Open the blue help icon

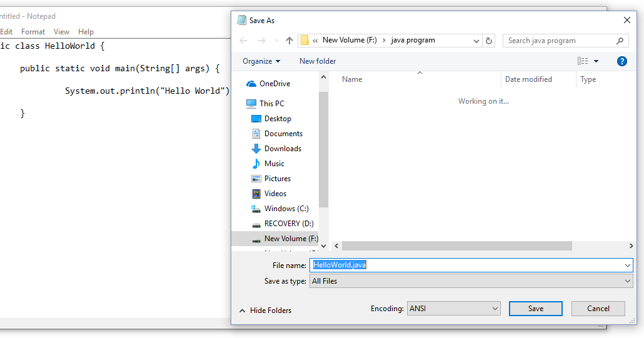(x=622, y=61)
